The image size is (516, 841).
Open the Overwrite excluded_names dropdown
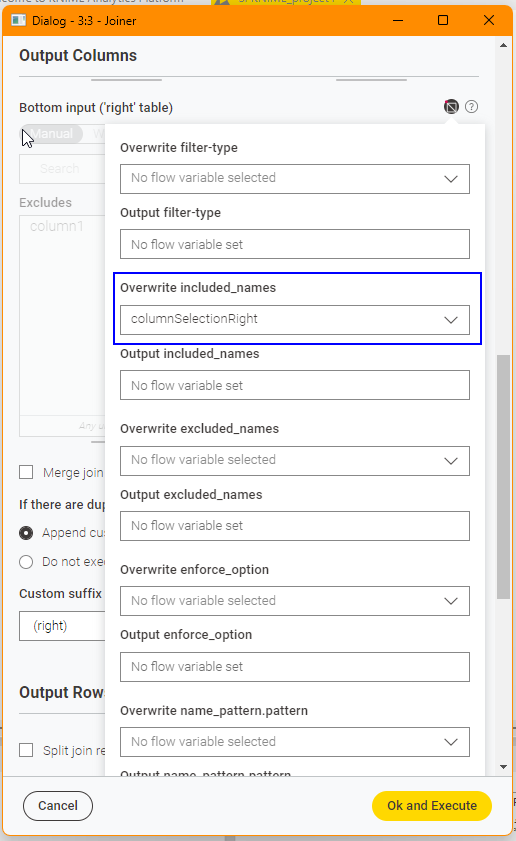tap(294, 461)
